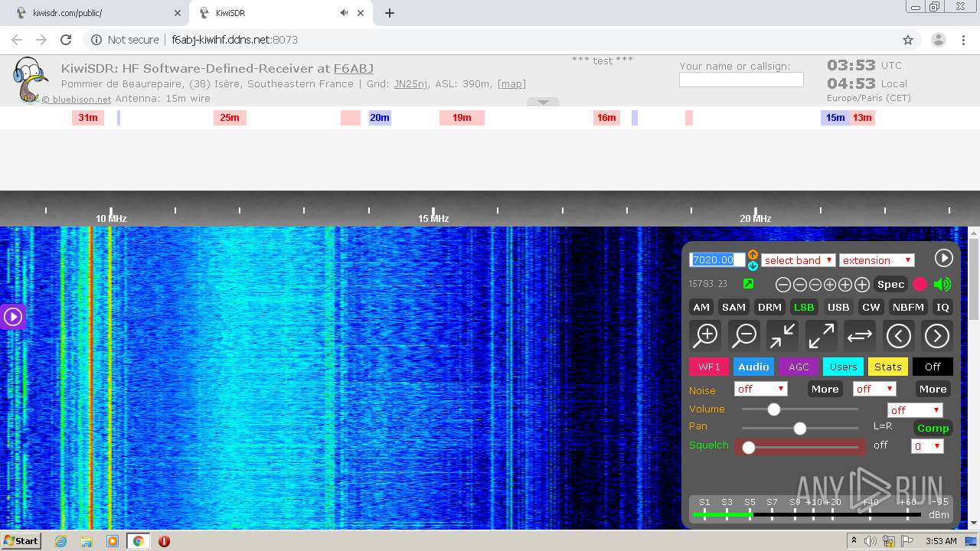Select LSB mode
The height and width of the screenshot is (551, 980).
tap(804, 307)
